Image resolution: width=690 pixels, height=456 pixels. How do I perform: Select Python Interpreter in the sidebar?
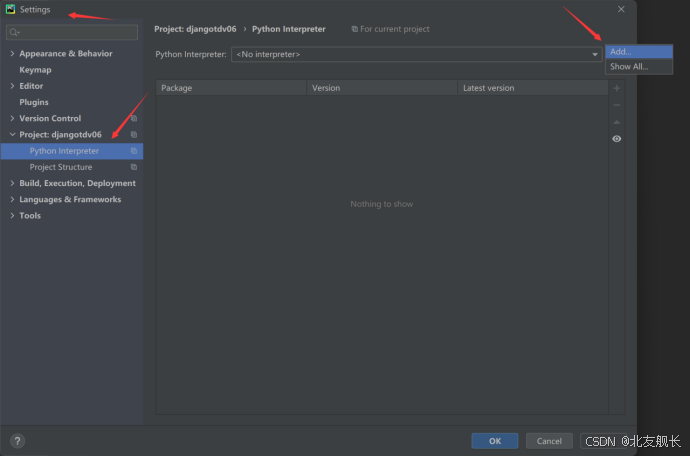tap(72, 151)
